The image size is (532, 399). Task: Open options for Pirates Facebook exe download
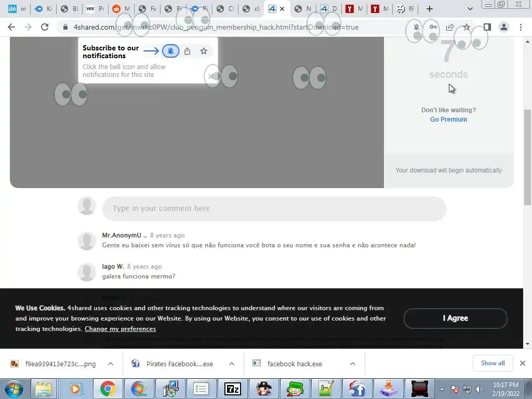click(x=232, y=364)
